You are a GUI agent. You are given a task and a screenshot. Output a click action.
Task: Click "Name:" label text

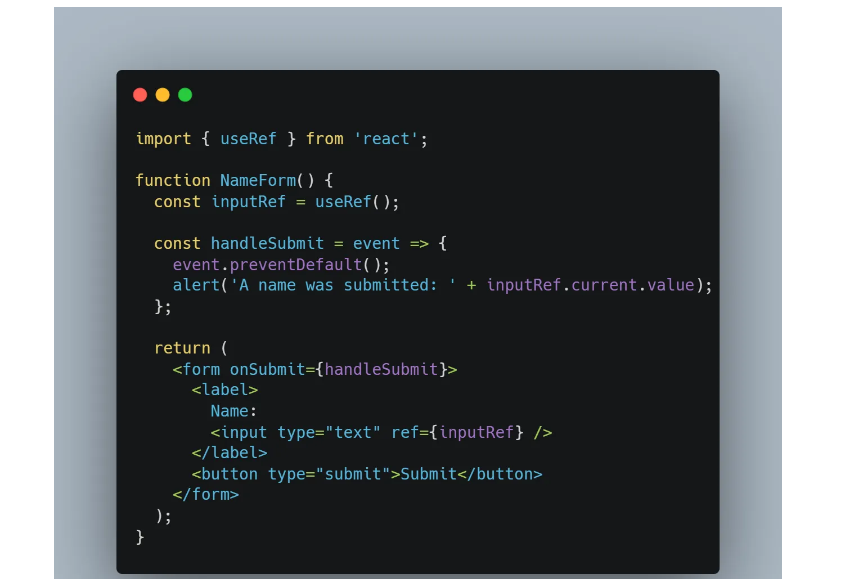(233, 412)
